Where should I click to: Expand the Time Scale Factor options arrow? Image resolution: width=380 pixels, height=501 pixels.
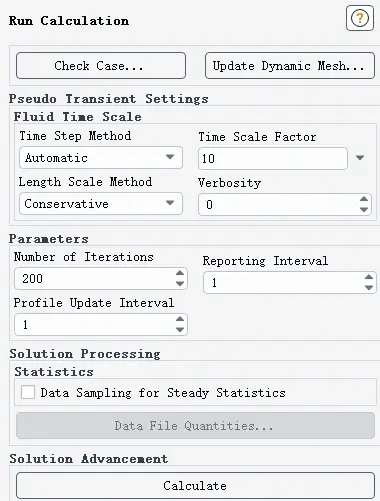tap(360, 157)
